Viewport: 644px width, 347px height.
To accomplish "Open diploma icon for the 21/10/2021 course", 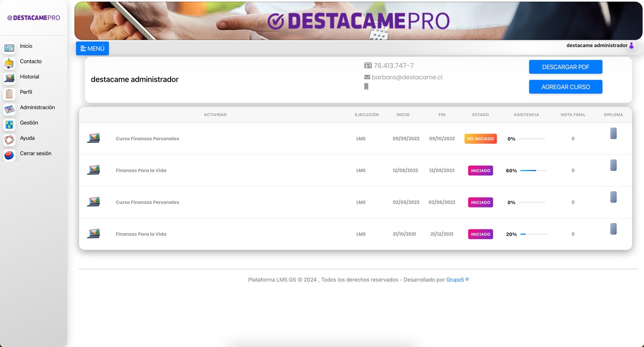I will [613, 229].
